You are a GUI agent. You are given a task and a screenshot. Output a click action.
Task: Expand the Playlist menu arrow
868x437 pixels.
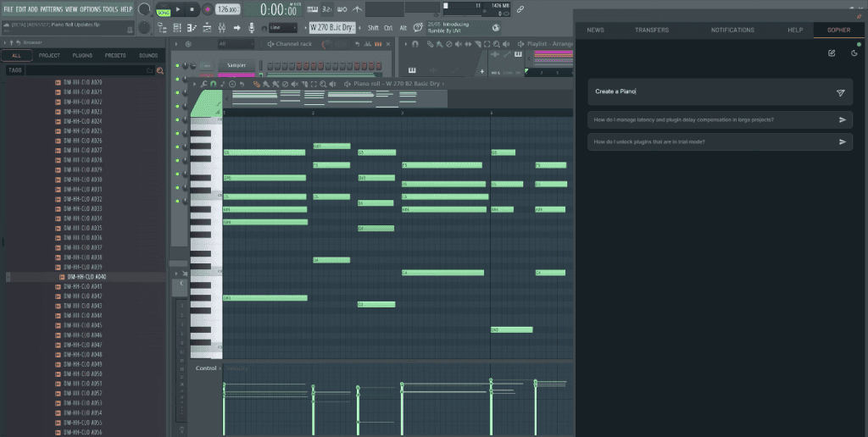[x=406, y=44]
